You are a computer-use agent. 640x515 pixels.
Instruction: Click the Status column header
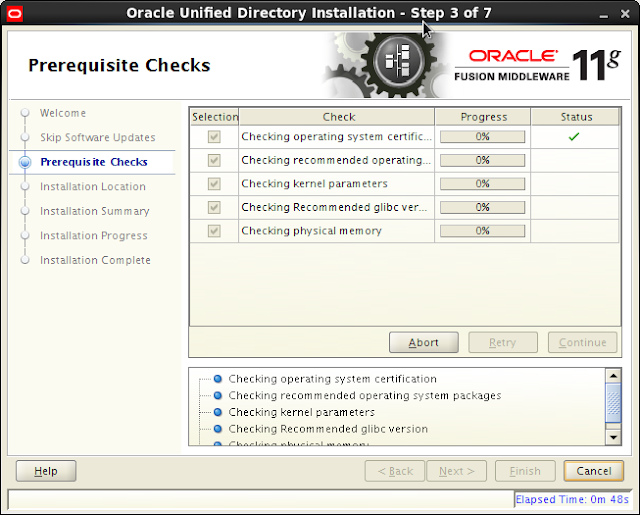576,117
